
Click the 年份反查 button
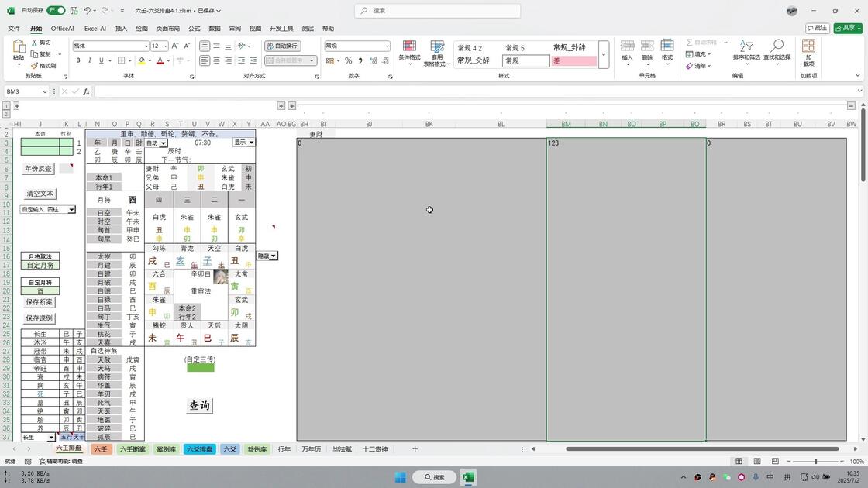pos(38,169)
